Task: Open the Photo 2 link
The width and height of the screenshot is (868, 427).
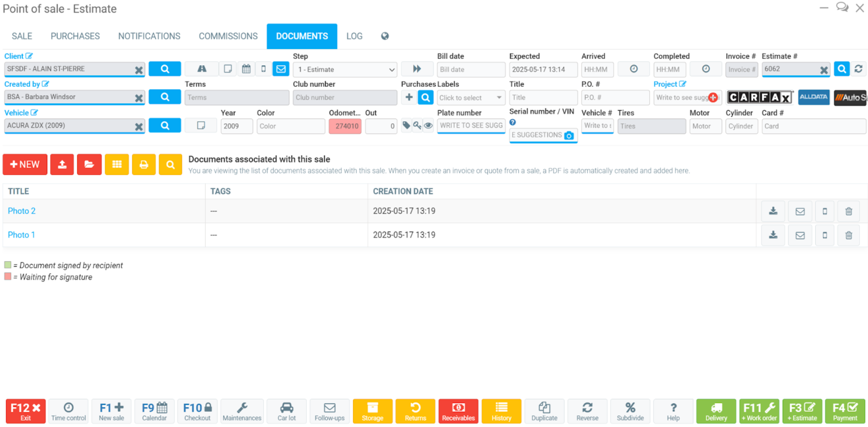Action: (21, 211)
